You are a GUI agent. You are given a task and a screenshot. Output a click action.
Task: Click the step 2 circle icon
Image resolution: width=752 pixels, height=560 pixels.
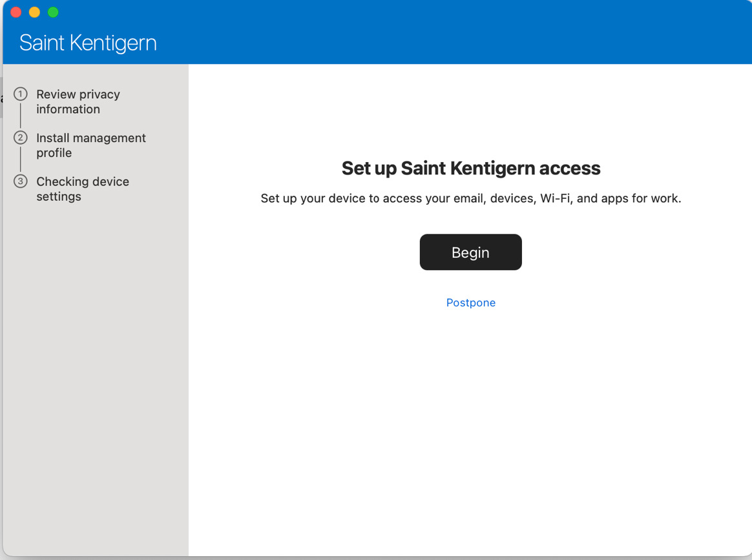pyautogui.click(x=20, y=138)
